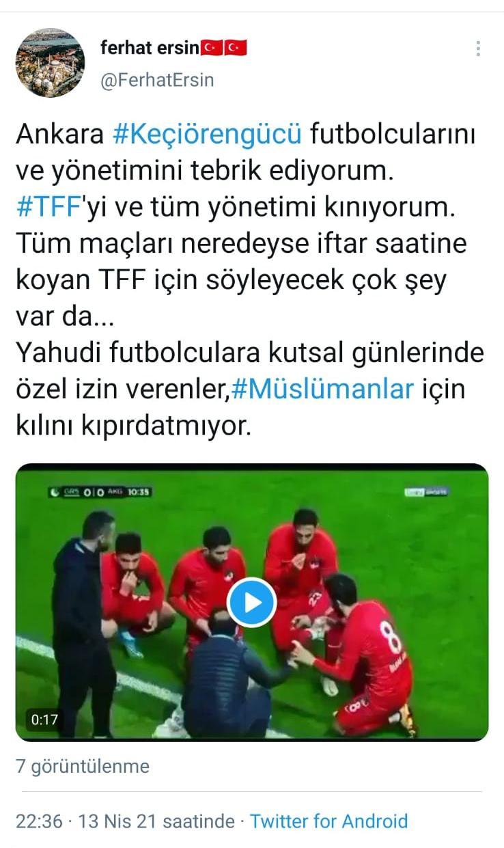Click the player wearing number 8 in the video

pos(365,653)
